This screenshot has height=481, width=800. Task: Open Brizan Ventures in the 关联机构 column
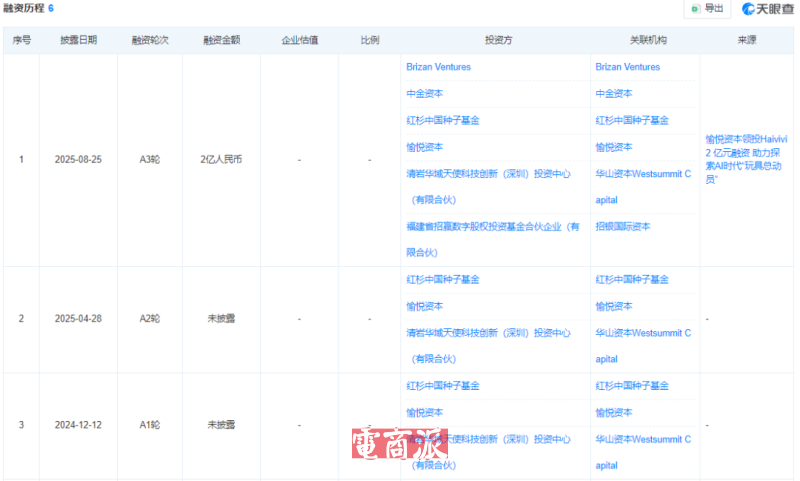(627, 67)
